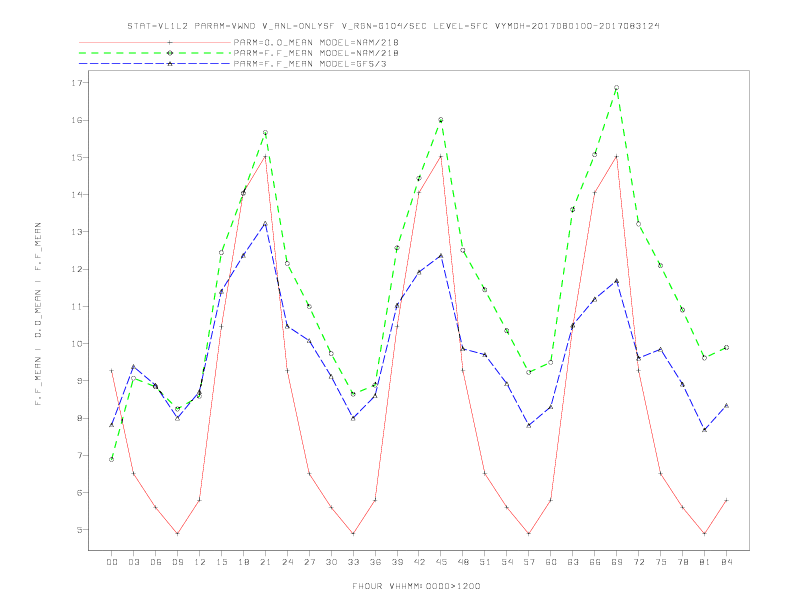
Task: Click the green circle data point at hour 63
Action: tap(572, 210)
